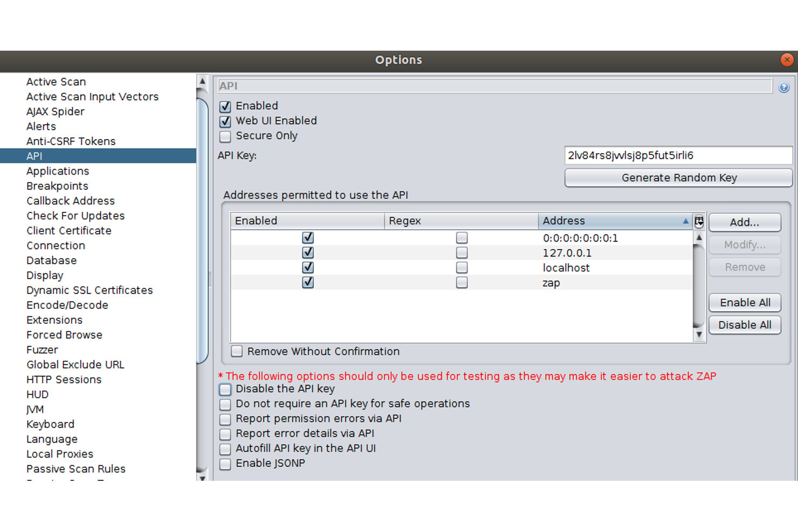This screenshot has height=532, width=798.
Task: Check Regex box for zap
Action: click(462, 282)
